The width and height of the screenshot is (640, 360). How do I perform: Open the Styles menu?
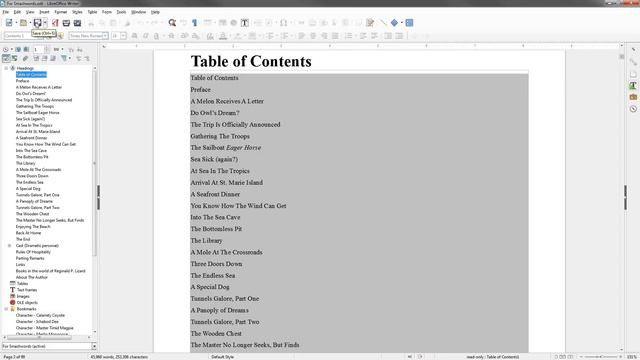(x=77, y=12)
